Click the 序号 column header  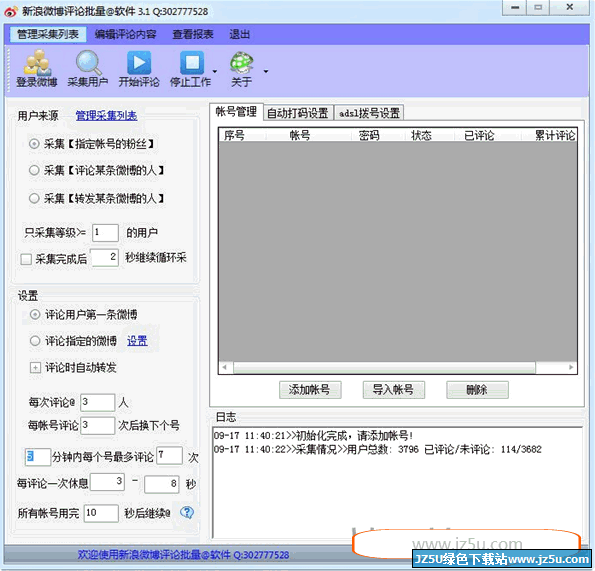pos(235,135)
